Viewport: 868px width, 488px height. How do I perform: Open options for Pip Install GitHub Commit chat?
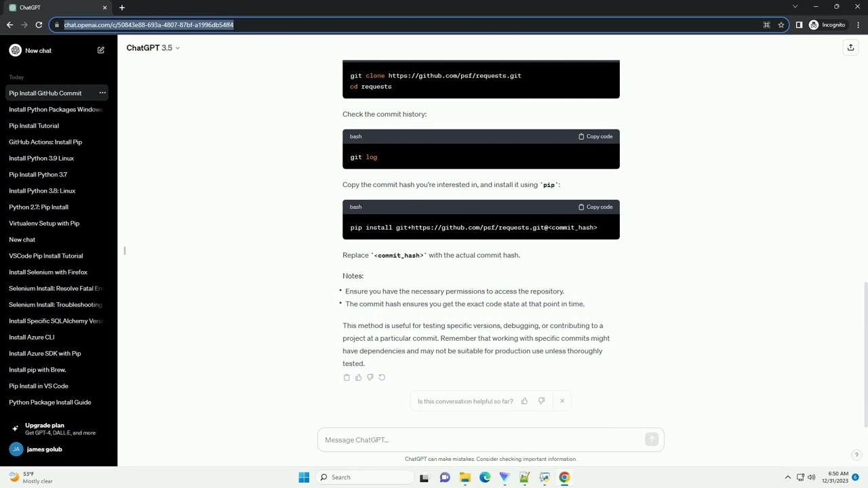point(102,93)
